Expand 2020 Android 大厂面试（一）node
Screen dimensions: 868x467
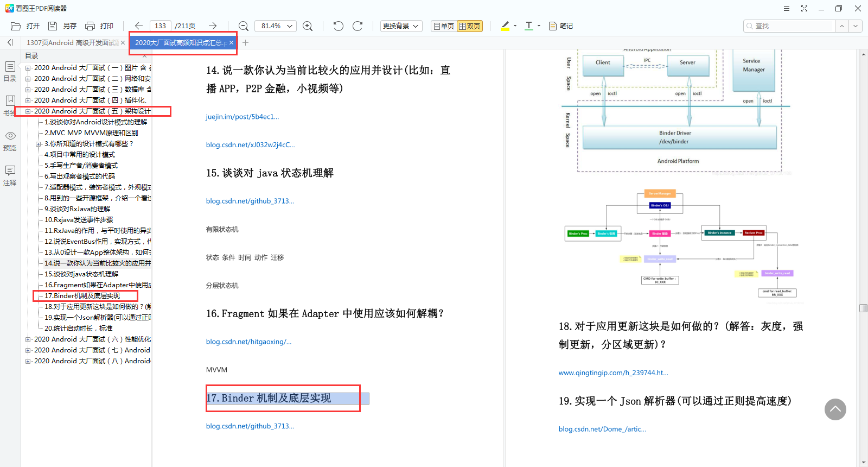tap(28, 68)
